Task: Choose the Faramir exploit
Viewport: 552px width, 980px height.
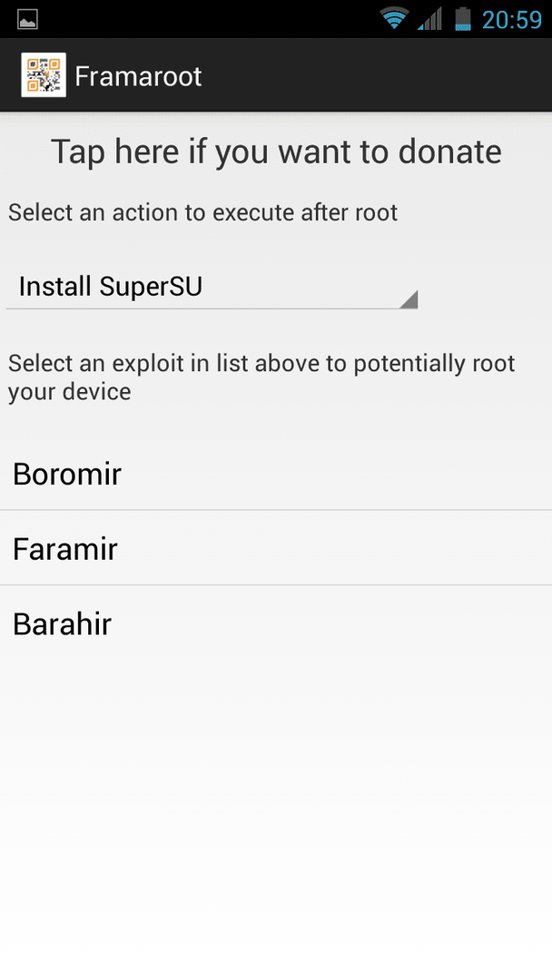Action: coord(276,548)
